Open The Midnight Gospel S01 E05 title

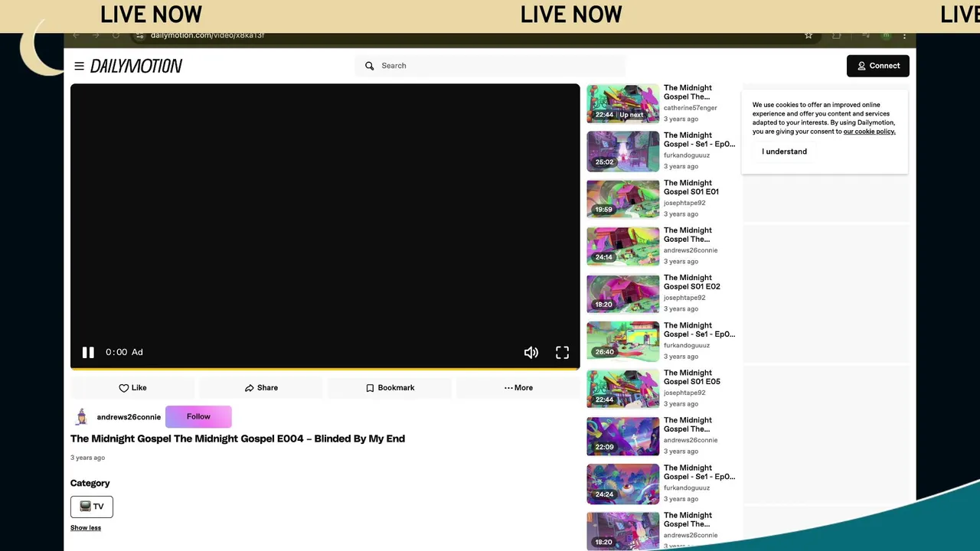(x=691, y=377)
